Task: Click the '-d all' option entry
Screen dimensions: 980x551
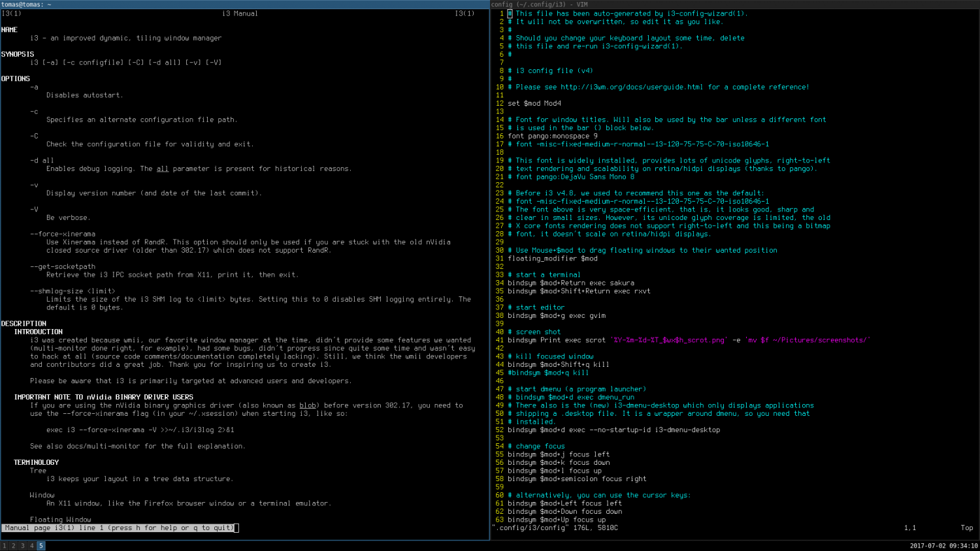Action: pyautogui.click(x=42, y=161)
